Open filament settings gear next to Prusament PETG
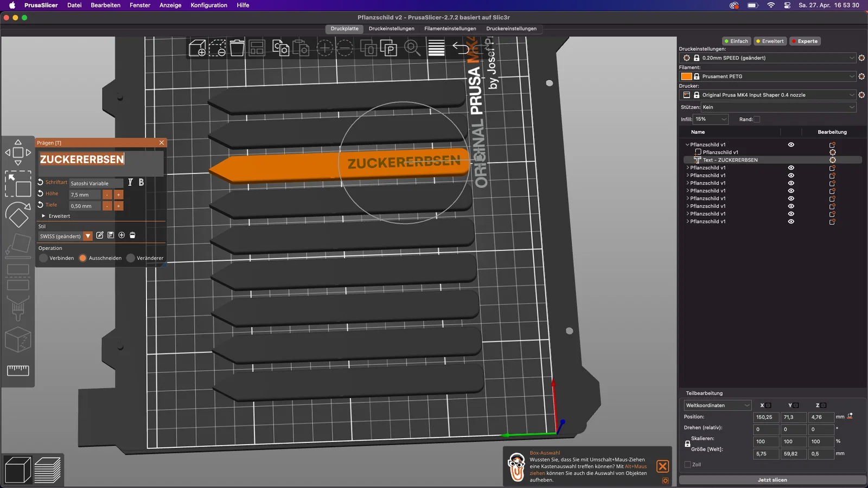This screenshot has width=868, height=488. point(861,76)
